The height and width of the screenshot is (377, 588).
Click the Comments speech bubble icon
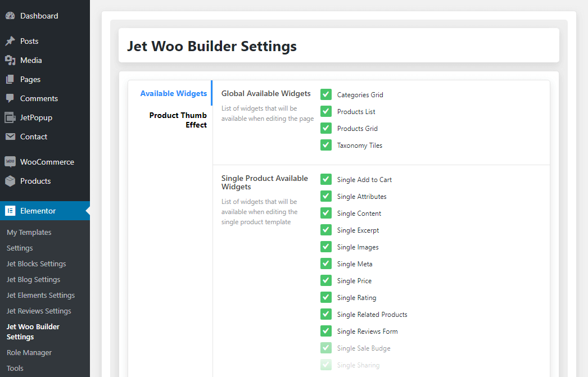[x=10, y=98]
